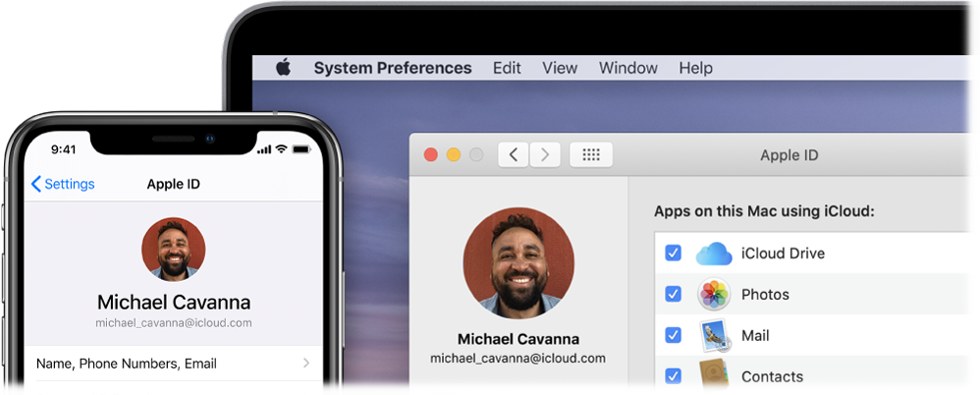Tap Settings back link on iPhone
Screen dimensions: 980x395
(63, 184)
